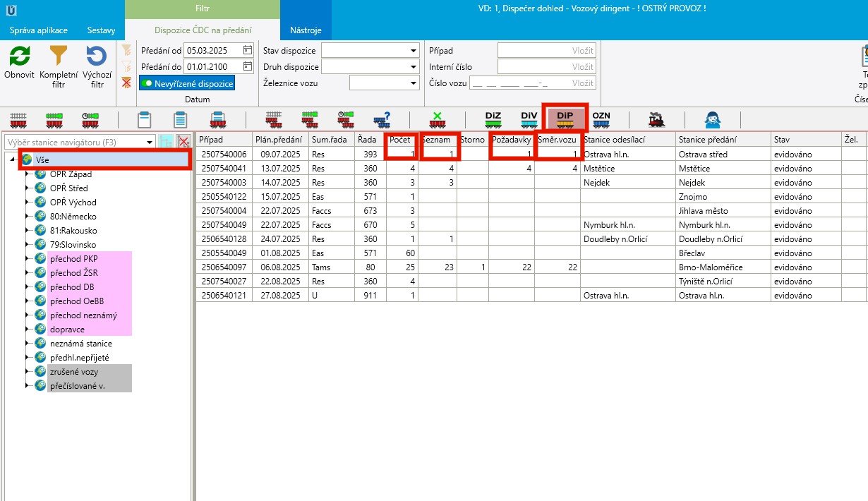Open the Stav dispozice dropdown

(x=414, y=51)
